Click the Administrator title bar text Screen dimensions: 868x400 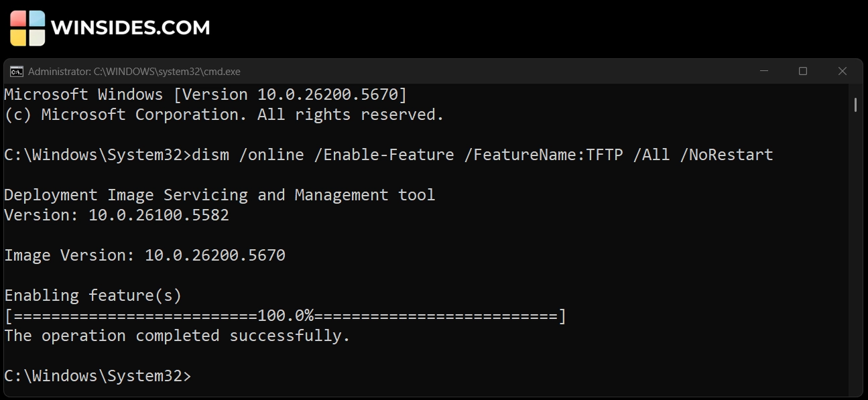134,71
